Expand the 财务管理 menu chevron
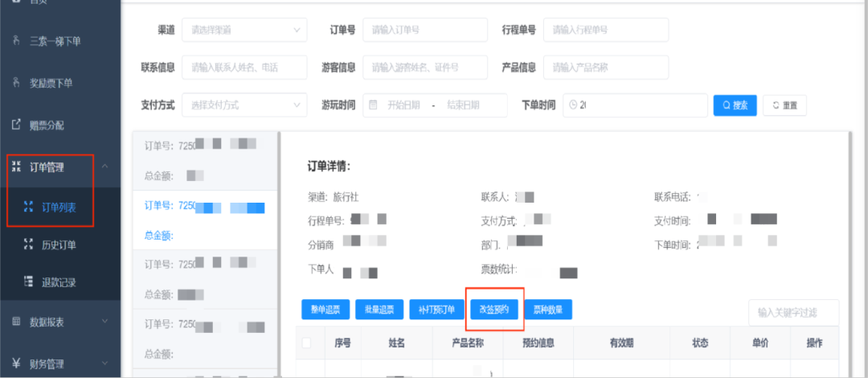 105,364
